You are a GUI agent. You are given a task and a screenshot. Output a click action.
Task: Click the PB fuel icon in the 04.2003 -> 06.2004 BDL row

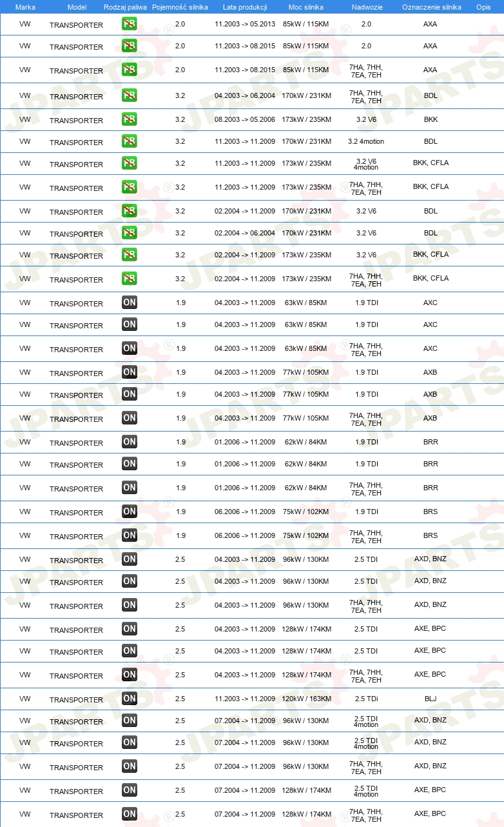pos(130,95)
